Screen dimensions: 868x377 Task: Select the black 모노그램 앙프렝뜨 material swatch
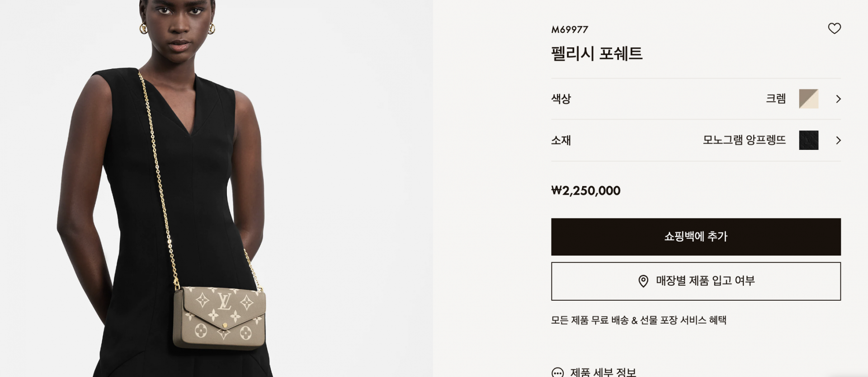(x=809, y=140)
